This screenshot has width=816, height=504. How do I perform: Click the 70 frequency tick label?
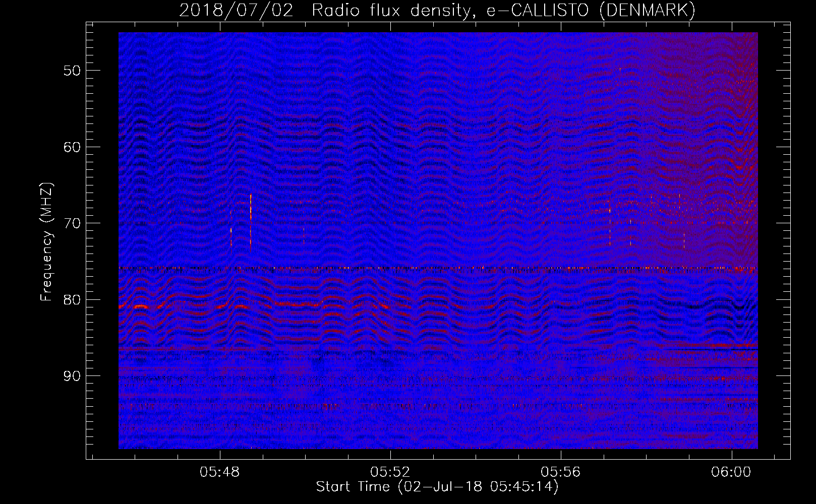pyautogui.click(x=72, y=223)
